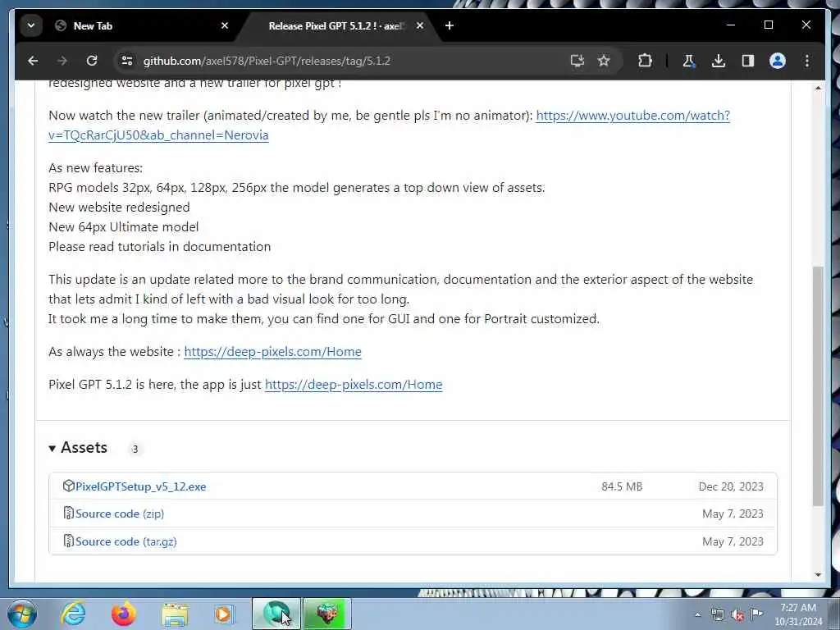Bookmark this page with the star

pos(604,61)
